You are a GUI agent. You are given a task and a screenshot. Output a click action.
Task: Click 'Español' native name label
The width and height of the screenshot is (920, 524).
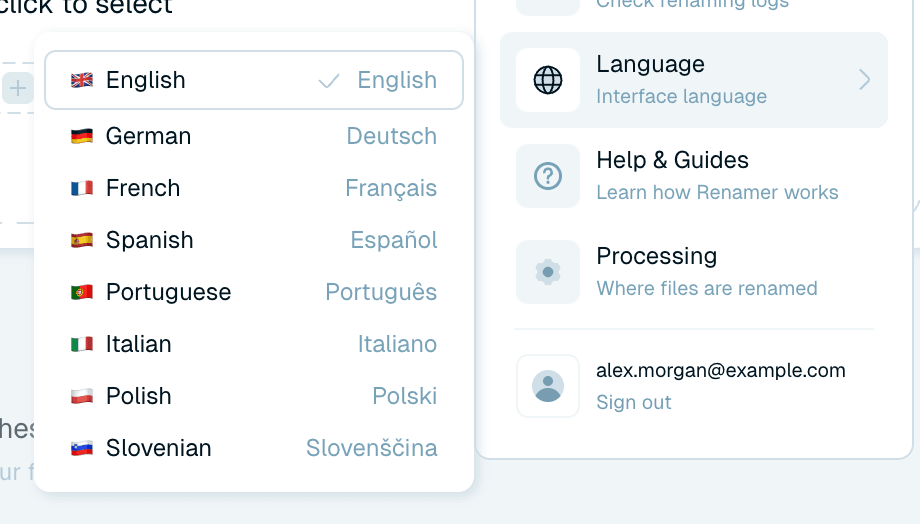394,240
